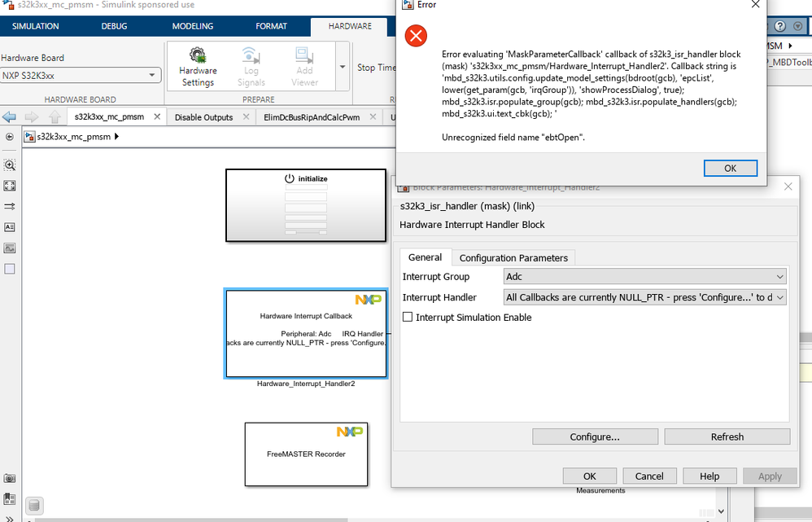Click OK in Block Parameters dialog
The width and height of the screenshot is (812, 522).
click(x=589, y=476)
